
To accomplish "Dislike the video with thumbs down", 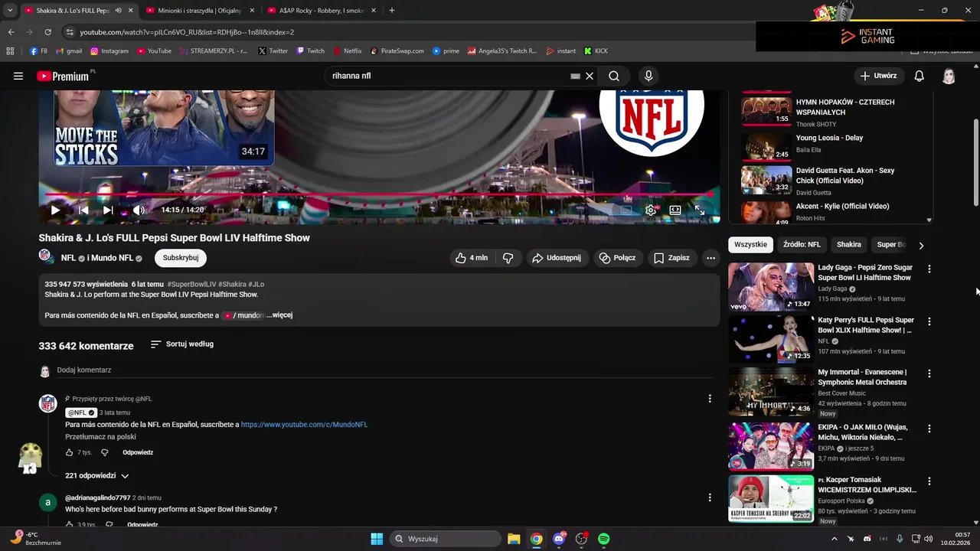I will [x=508, y=258].
